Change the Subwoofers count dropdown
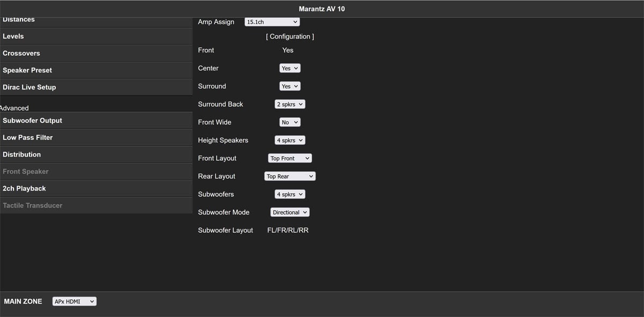 [x=290, y=194]
